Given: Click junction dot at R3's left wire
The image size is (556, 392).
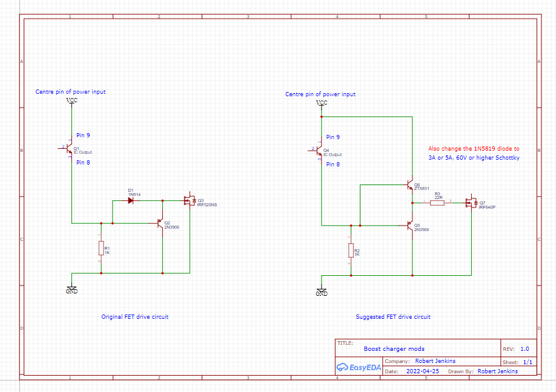Looking at the screenshot, I should (x=412, y=203).
